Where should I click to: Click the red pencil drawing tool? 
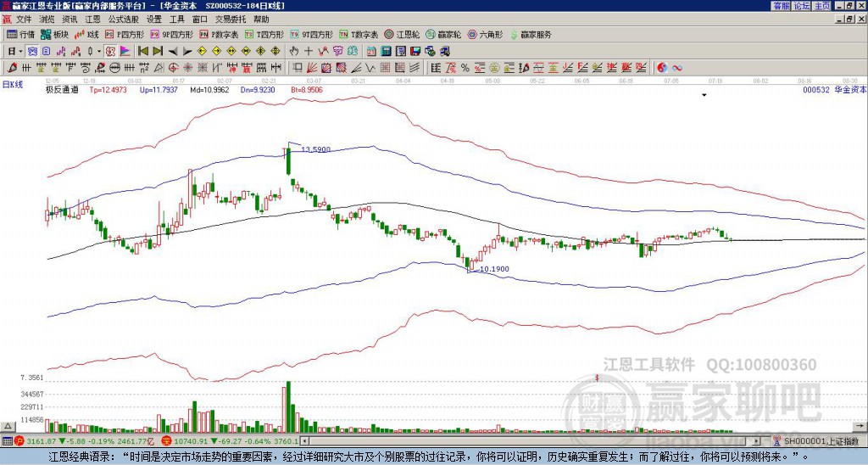[x=10, y=68]
